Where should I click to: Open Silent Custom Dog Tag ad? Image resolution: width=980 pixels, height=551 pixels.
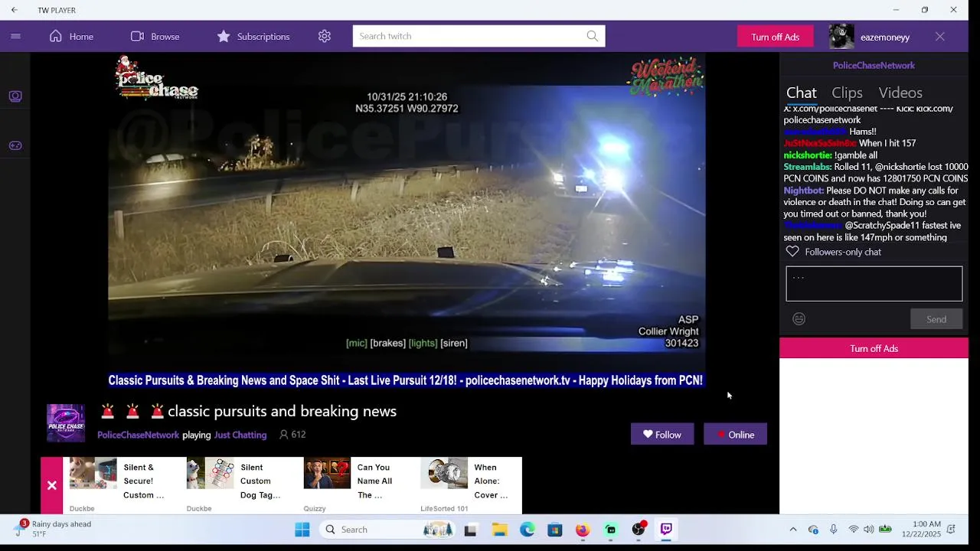(238, 485)
